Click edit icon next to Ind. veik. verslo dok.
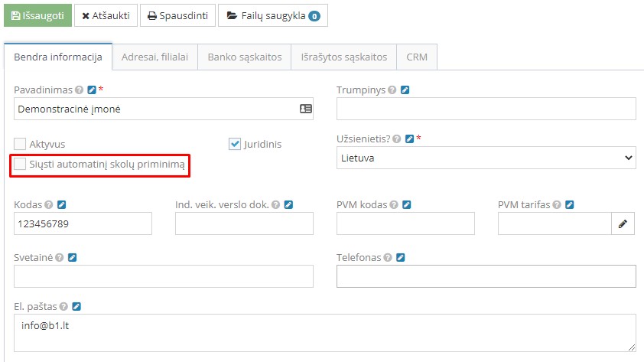 (289, 204)
